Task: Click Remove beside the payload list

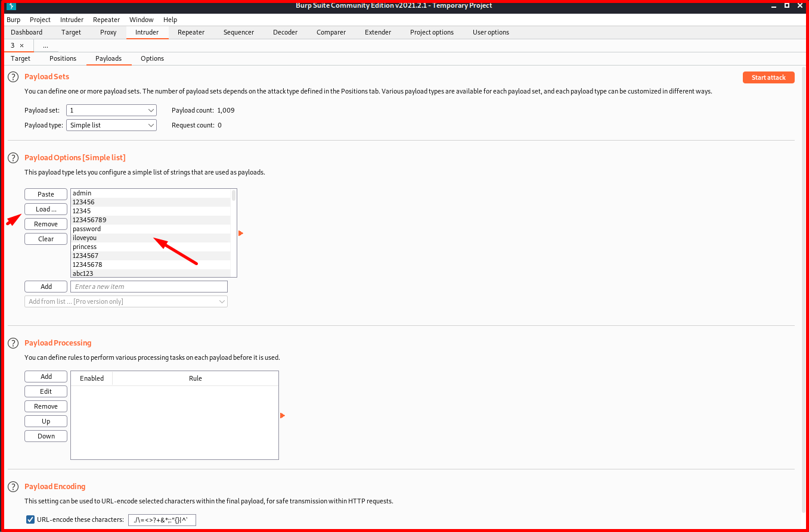Action: (46, 224)
